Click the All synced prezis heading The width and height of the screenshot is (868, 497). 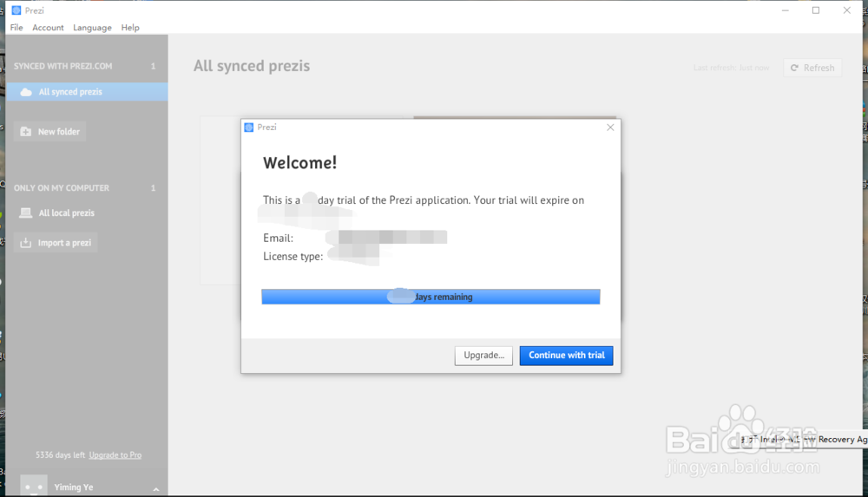[x=252, y=66]
